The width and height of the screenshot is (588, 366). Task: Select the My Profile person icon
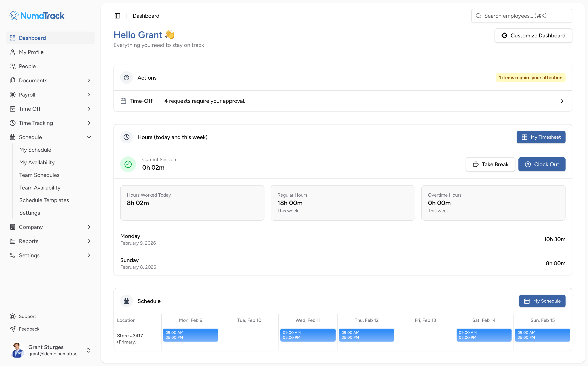[13, 52]
